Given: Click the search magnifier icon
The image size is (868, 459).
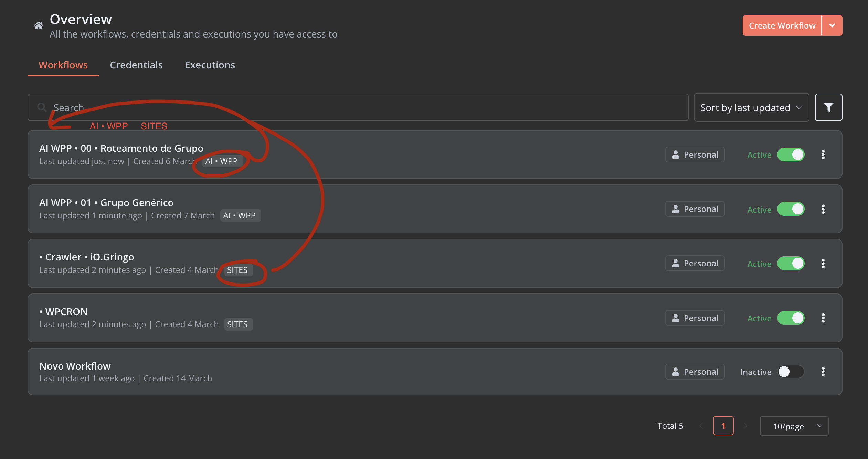Looking at the screenshot, I should point(42,107).
